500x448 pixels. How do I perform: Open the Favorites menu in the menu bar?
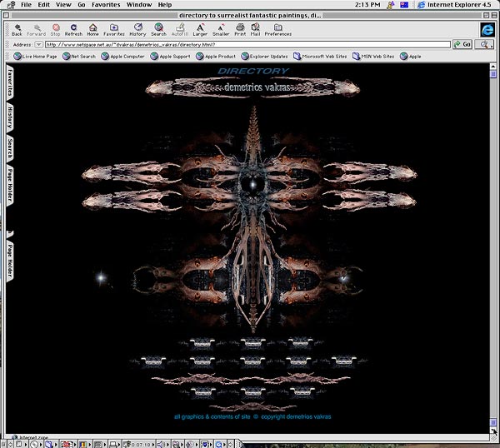click(106, 5)
